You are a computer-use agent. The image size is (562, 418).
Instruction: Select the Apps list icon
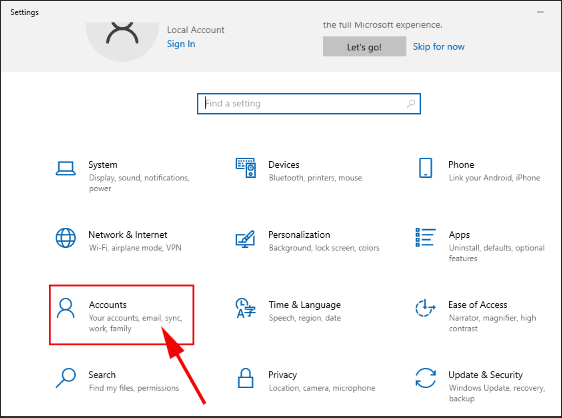425,237
